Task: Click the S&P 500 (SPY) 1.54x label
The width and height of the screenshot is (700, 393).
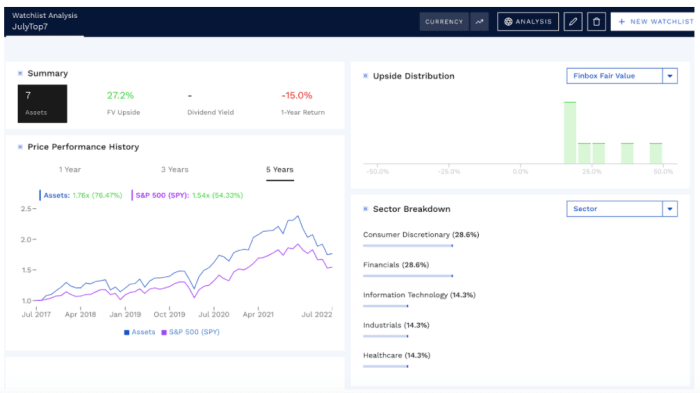Action: (189, 195)
